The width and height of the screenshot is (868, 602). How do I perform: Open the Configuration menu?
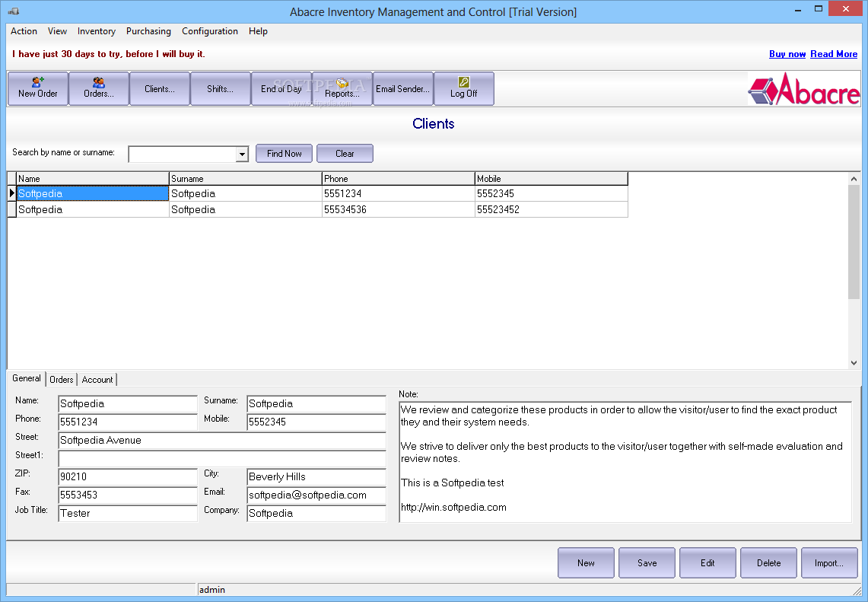tap(210, 31)
